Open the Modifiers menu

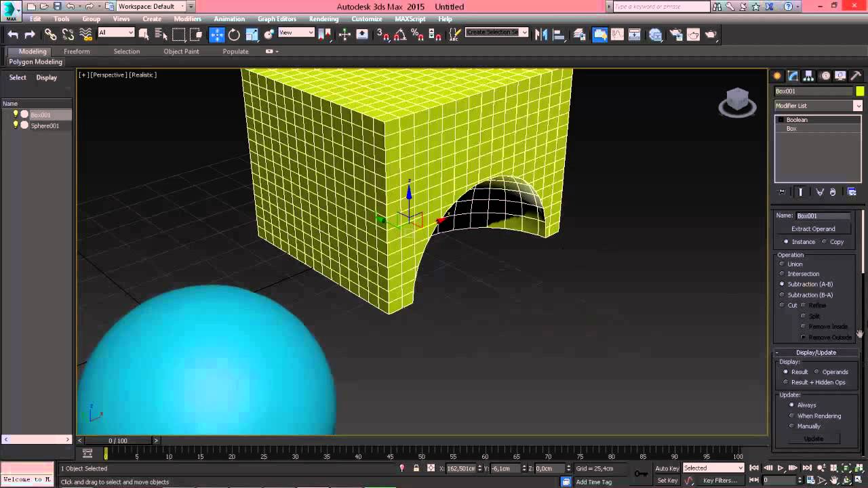pyautogui.click(x=187, y=19)
